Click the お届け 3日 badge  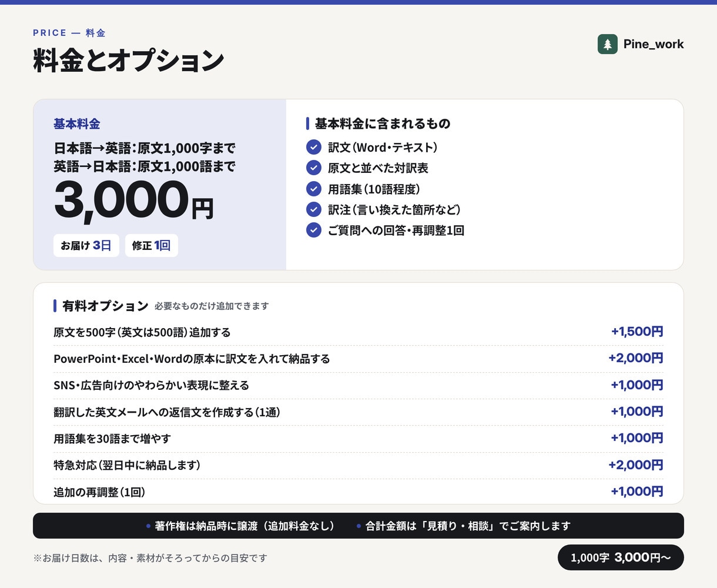(x=86, y=245)
